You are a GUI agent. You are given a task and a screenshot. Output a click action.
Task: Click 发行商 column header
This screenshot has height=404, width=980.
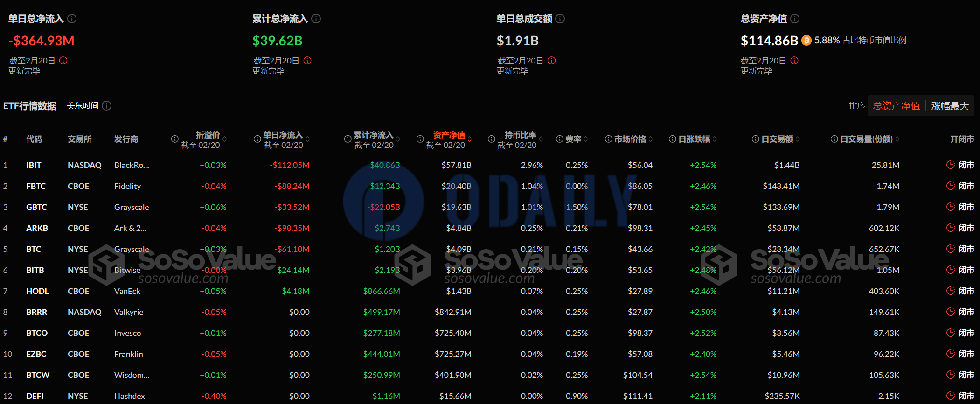click(x=126, y=139)
